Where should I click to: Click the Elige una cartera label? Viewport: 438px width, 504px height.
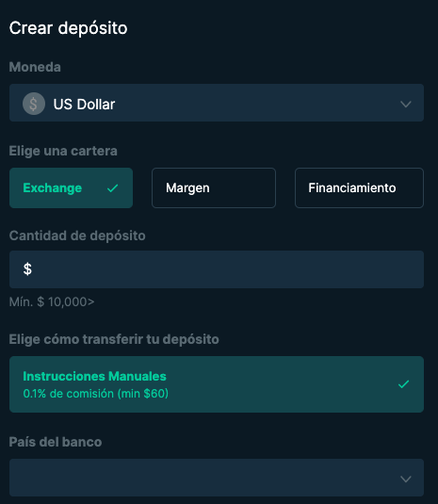[63, 151]
